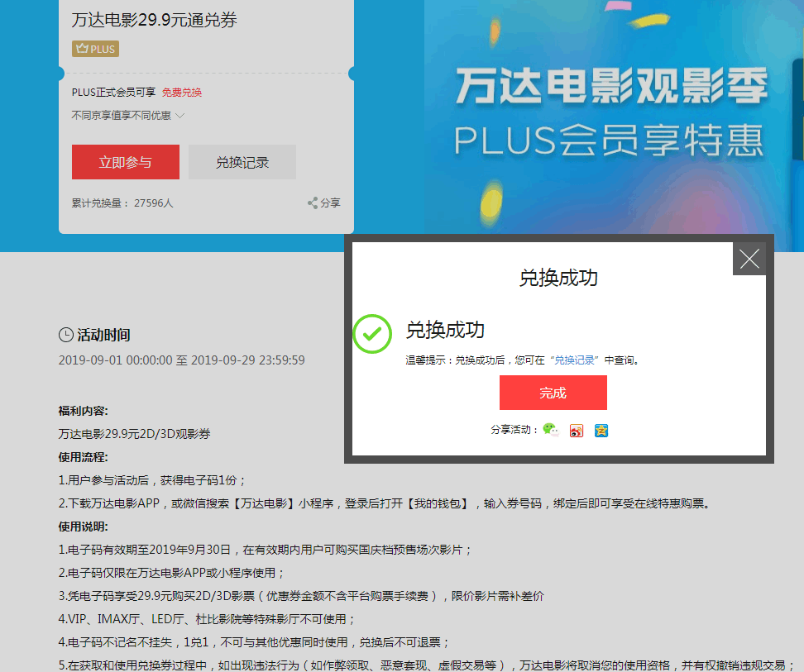
Task: Click the 万达电影观影季 banner image
Action: (x=610, y=117)
